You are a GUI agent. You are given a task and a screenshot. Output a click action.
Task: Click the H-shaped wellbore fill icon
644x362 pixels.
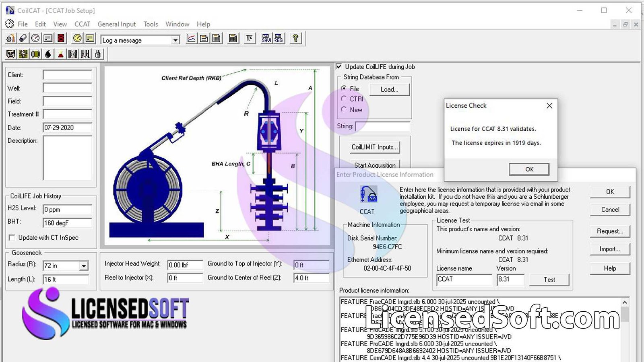click(x=85, y=54)
